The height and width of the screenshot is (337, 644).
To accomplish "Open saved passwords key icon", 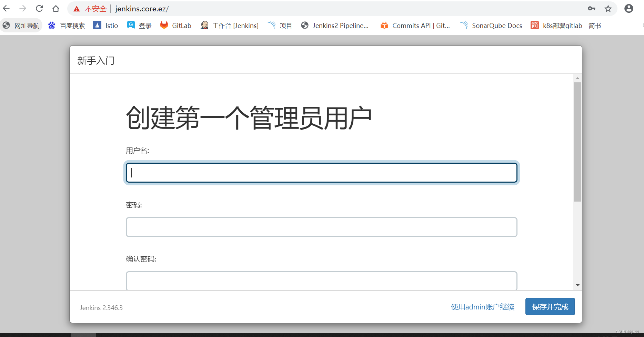I will pyautogui.click(x=592, y=9).
